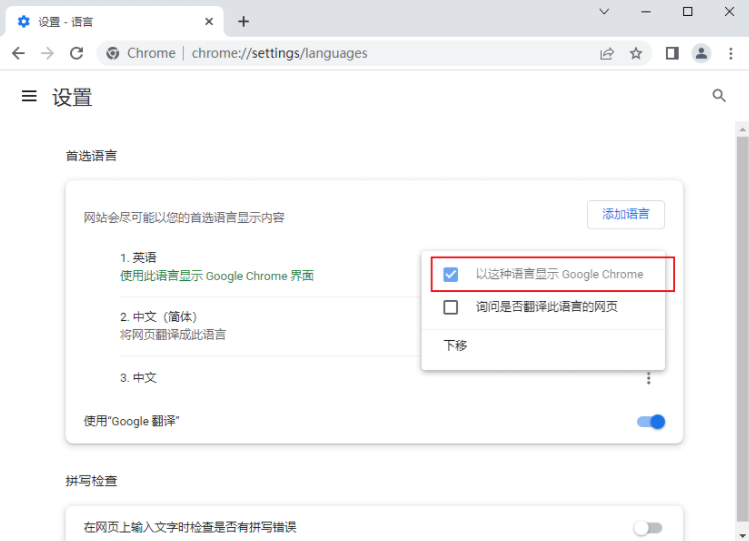Click the 拼写检查 section heading

pyautogui.click(x=91, y=481)
